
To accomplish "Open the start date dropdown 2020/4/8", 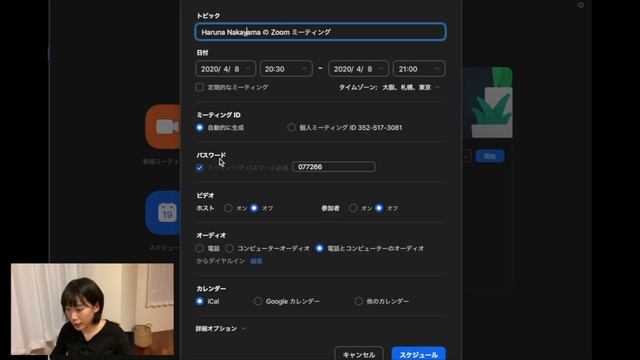I will [226, 69].
